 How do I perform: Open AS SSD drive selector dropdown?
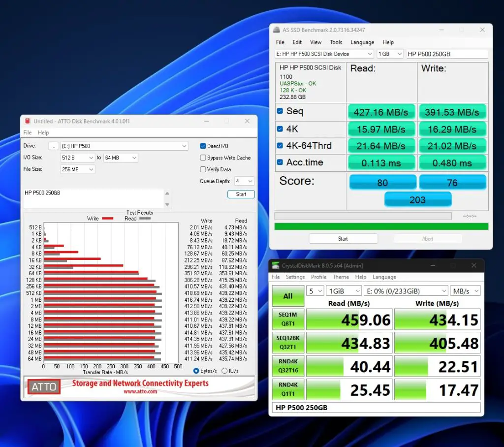coord(324,54)
